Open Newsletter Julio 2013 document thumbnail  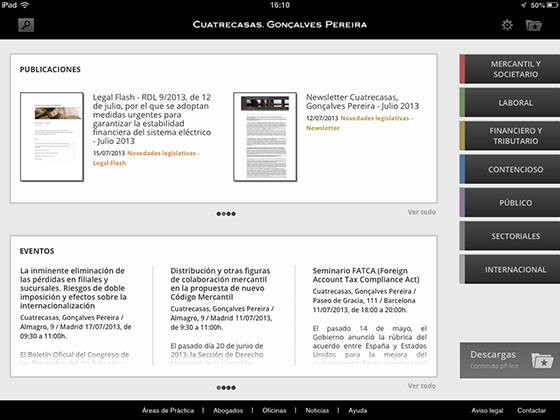click(265, 137)
